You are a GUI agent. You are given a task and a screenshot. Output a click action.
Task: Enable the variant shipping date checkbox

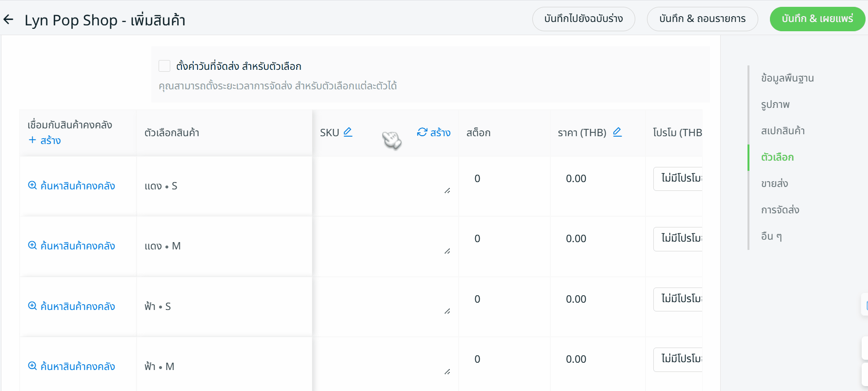[164, 66]
